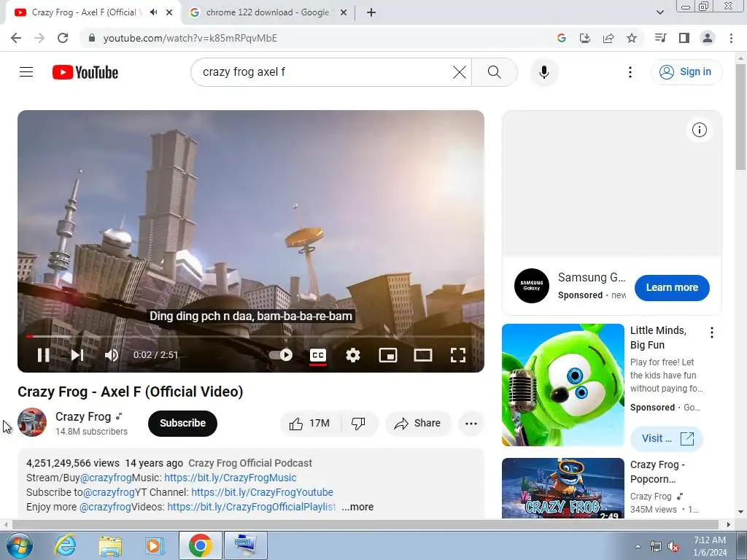Viewport: 747px width, 560px height.
Task: Reload the current page
Action: coord(63,38)
